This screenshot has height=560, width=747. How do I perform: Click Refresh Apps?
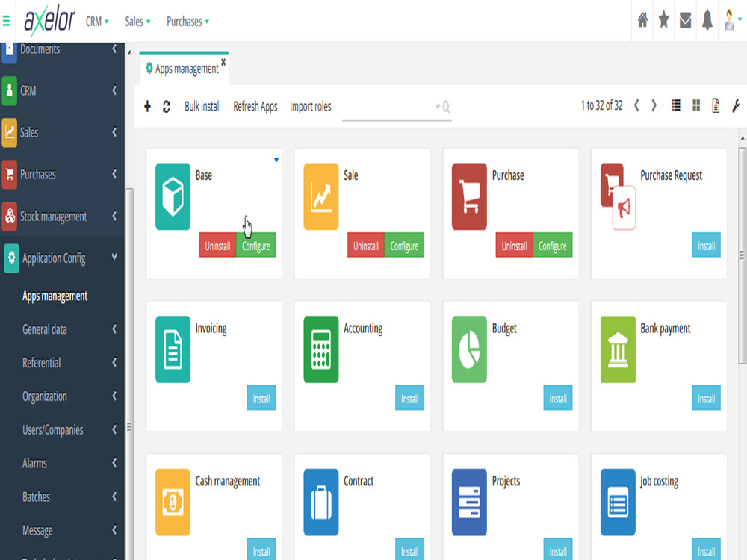[x=255, y=106]
